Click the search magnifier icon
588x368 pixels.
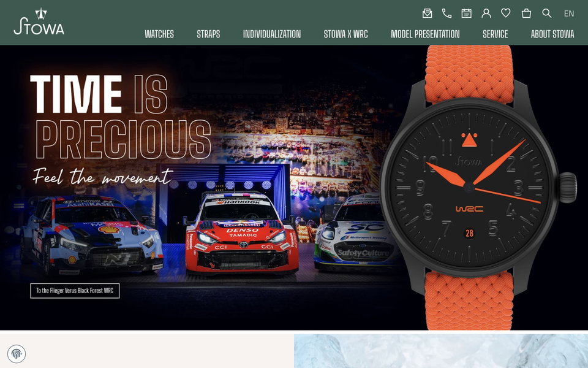click(x=547, y=13)
